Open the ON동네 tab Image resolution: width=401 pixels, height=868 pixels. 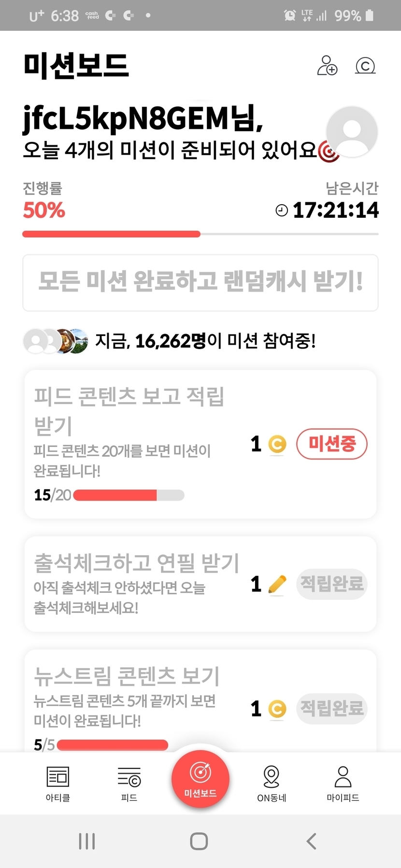tap(272, 783)
